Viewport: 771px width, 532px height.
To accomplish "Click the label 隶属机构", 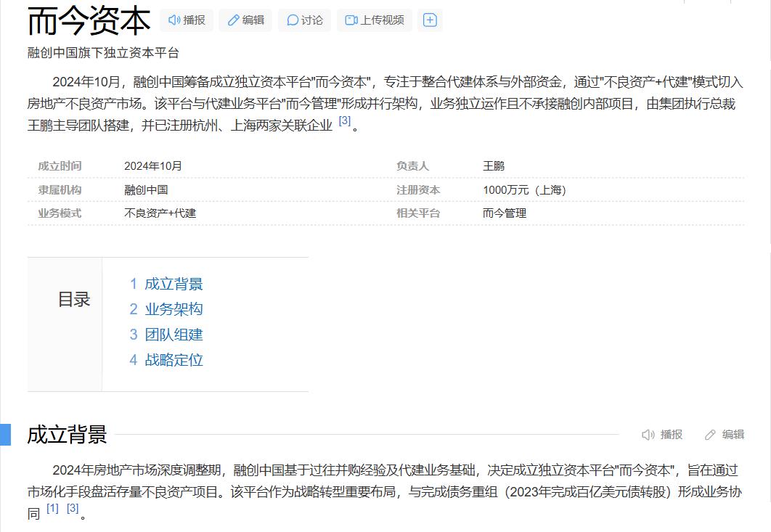I will (60, 189).
